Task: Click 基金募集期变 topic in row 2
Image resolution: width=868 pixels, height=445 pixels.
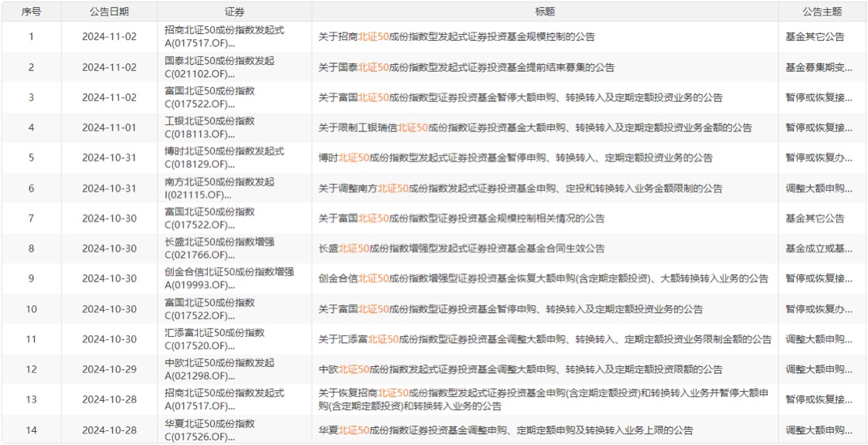Action: tap(819, 67)
